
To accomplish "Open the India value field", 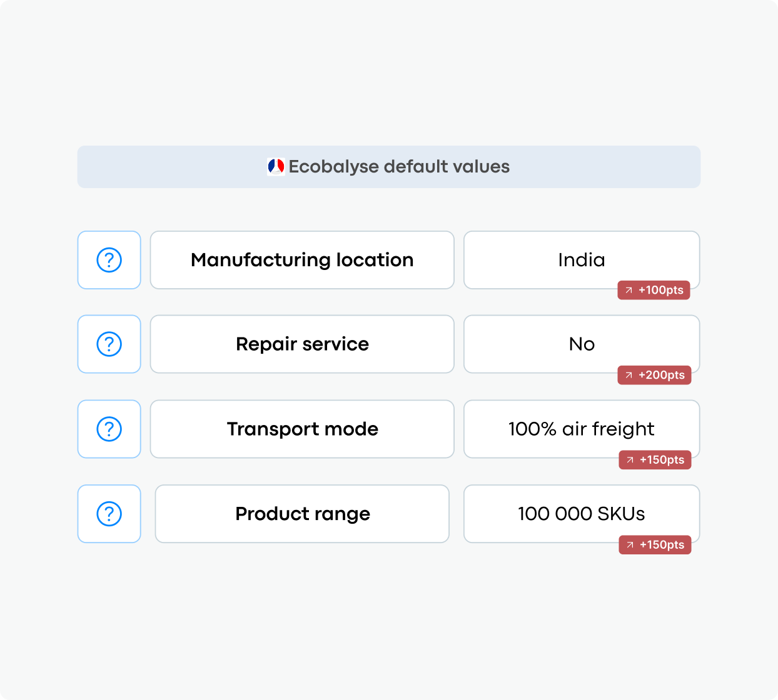I will coord(582,260).
